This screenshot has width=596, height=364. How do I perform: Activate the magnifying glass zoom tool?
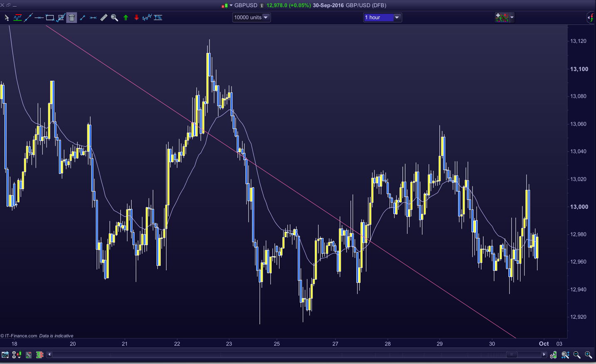click(x=114, y=17)
